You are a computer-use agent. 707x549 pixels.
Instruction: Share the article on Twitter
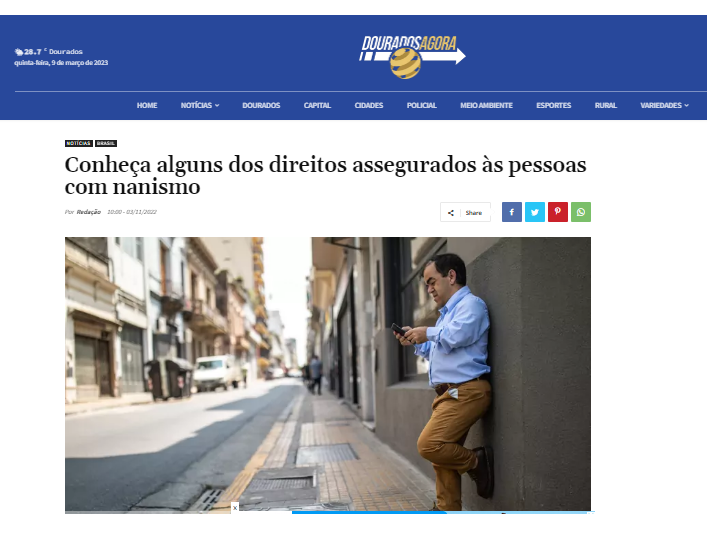tap(535, 212)
